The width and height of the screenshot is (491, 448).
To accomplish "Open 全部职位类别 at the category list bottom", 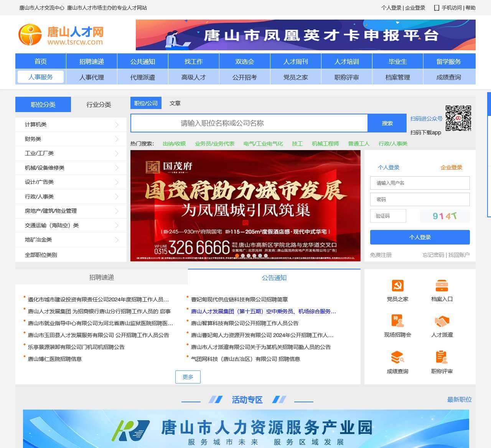I will (x=41, y=255).
